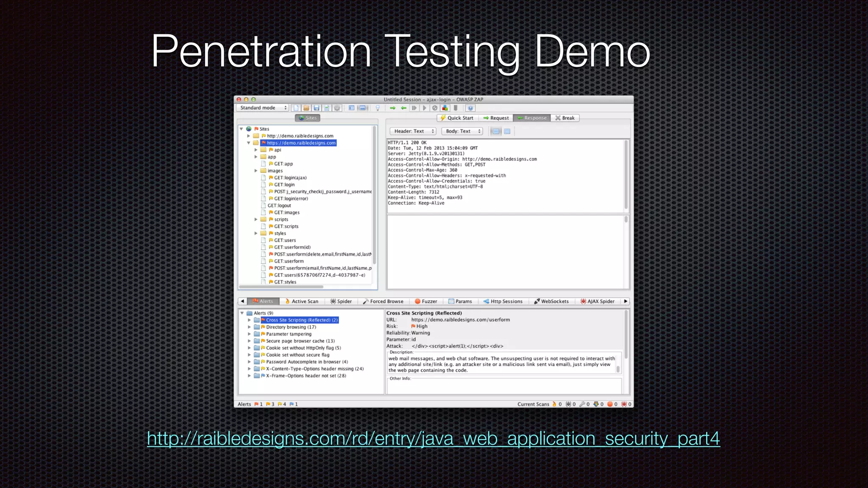Open the AJAX Spider tab
Screen dimensions: 868x488
pos(598,301)
